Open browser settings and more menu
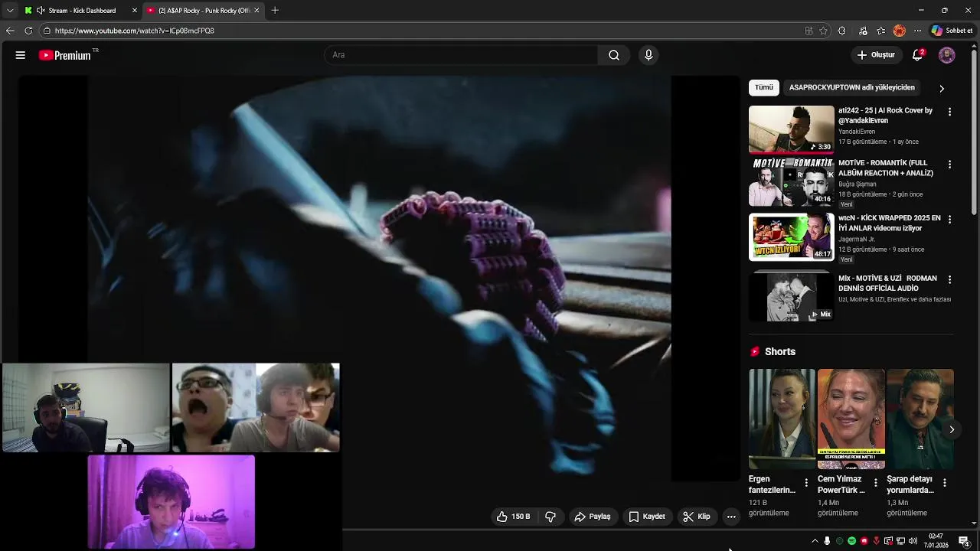980x551 pixels. pos(917,31)
